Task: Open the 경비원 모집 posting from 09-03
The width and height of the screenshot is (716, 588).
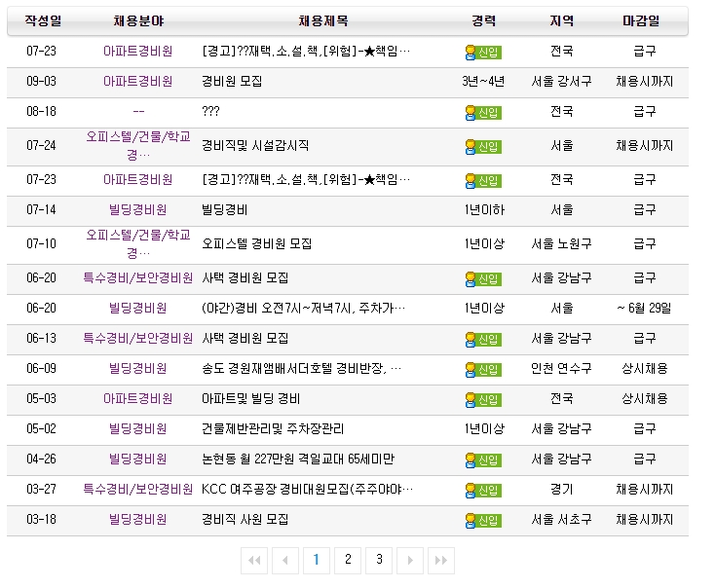Action: [232, 81]
